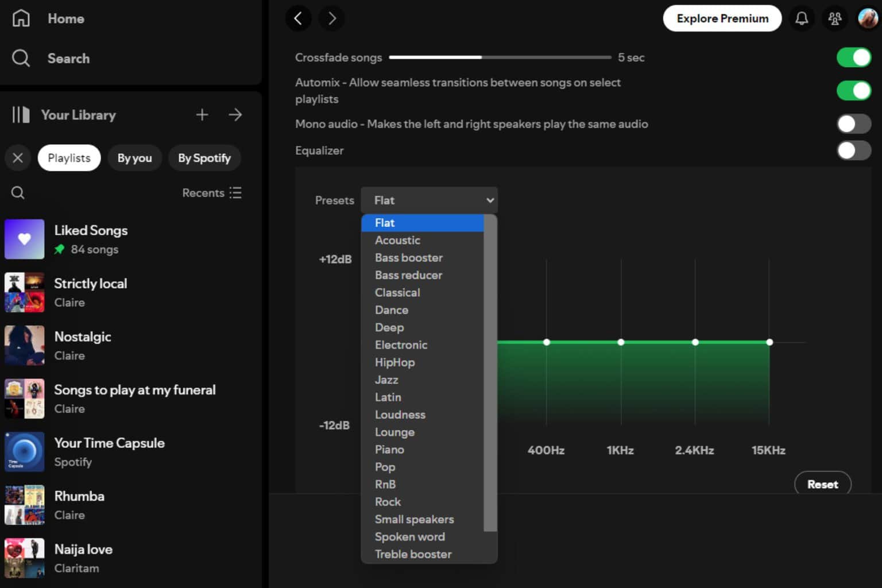This screenshot has width=882, height=588.
Task: Choose the Small speakers preset
Action: click(x=423, y=519)
